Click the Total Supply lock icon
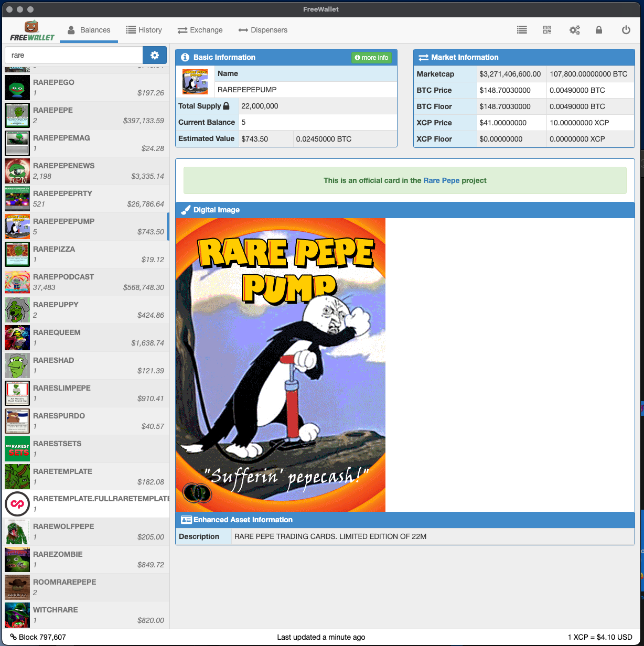 226,106
